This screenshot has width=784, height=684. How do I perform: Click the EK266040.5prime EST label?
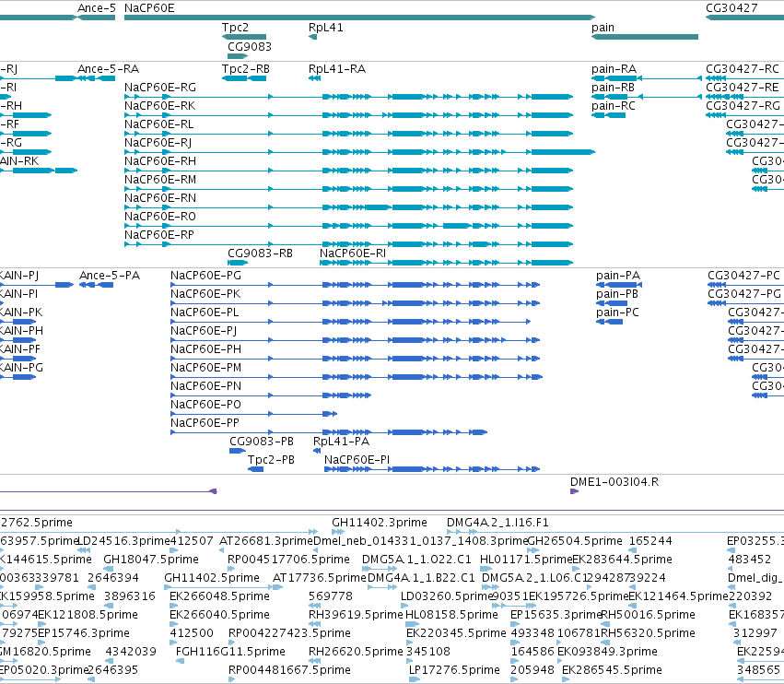pos(219,615)
